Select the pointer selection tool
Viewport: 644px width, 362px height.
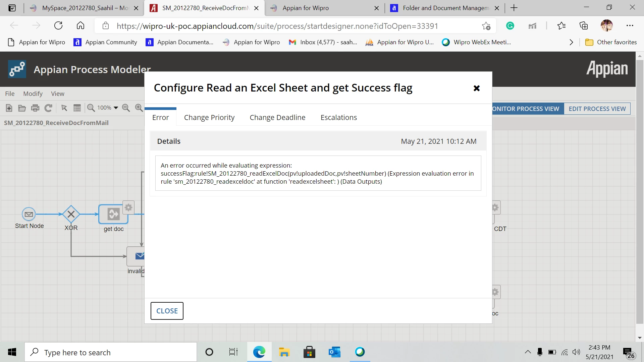(x=64, y=108)
